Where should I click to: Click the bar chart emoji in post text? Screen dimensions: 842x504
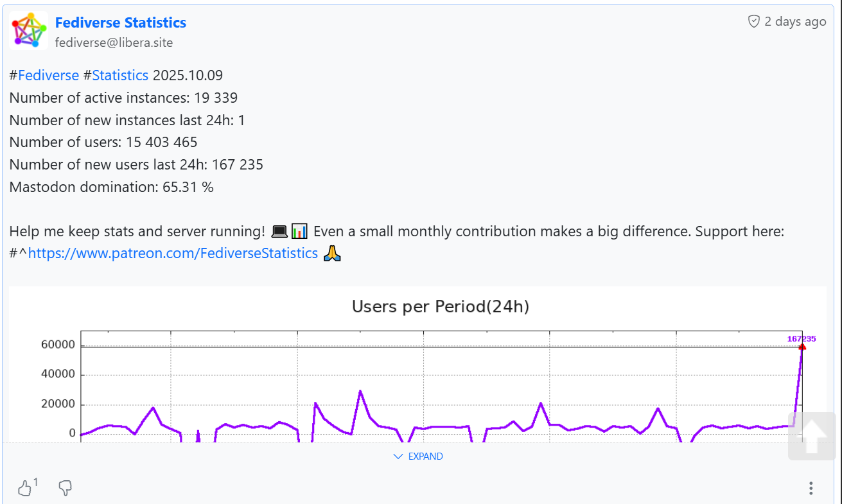point(299,231)
